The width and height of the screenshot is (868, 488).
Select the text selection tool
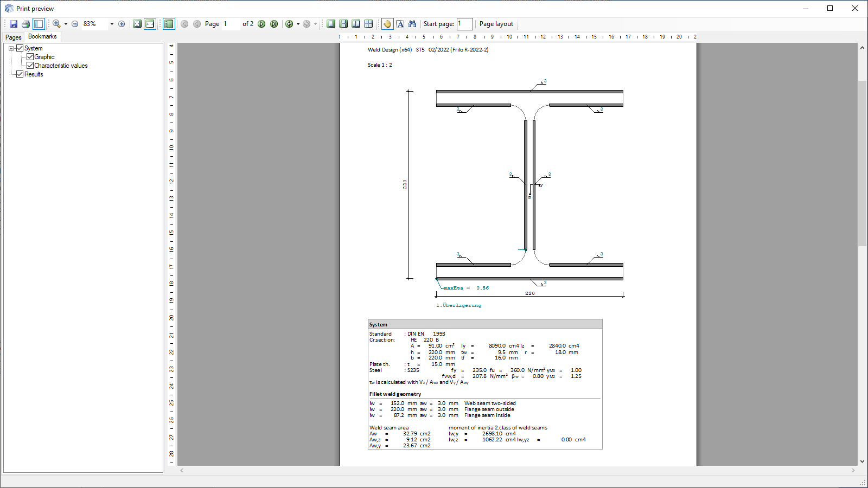point(400,24)
